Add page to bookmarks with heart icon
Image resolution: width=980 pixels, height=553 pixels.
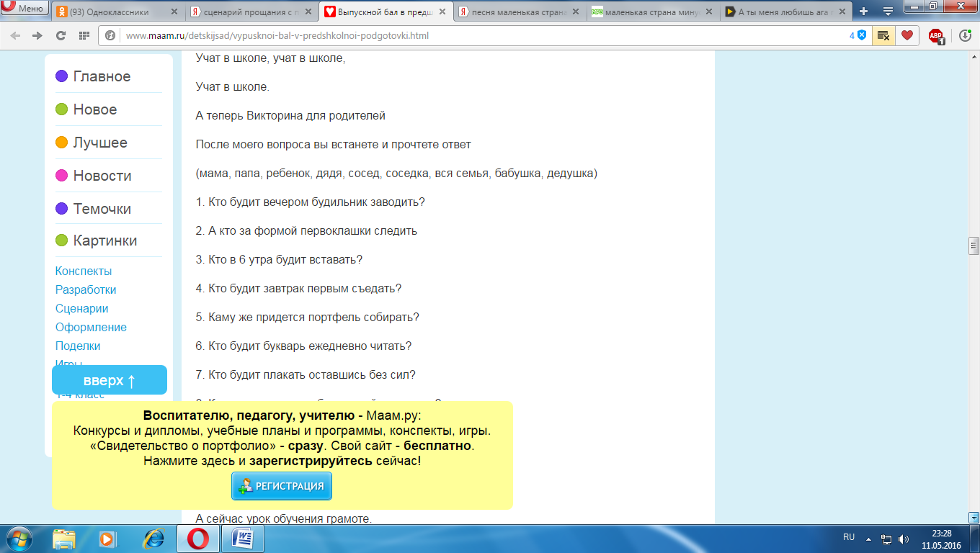point(907,35)
